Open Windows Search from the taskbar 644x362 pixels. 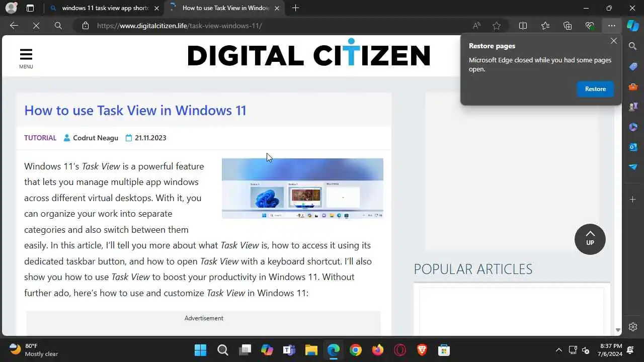point(223,350)
